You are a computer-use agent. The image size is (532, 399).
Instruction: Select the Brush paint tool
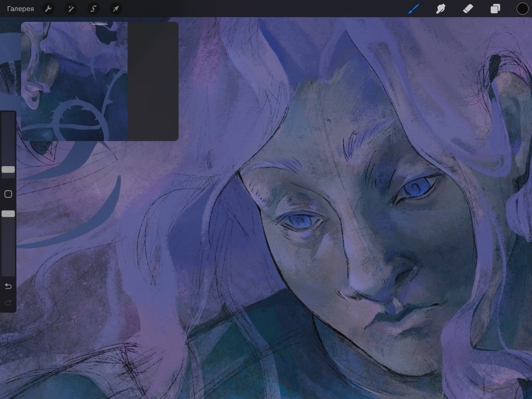414,9
